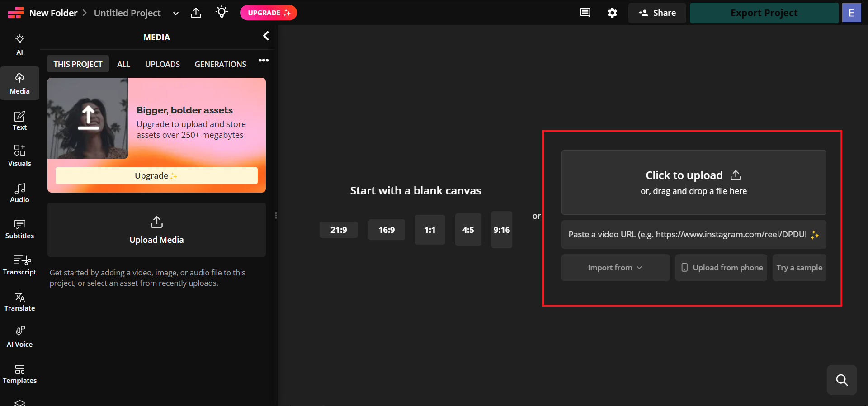This screenshot has width=868, height=406.
Task: Click the sparkle icon in the URL field
Action: pyautogui.click(x=815, y=235)
